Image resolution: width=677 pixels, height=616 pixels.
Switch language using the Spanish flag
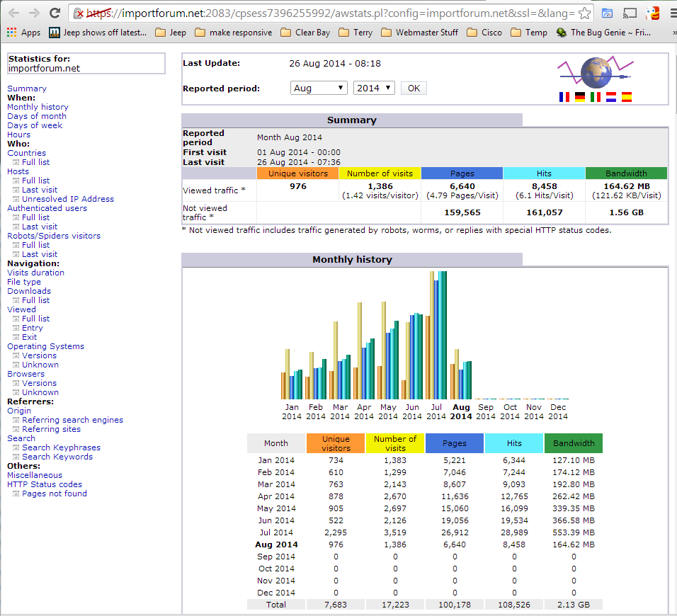pos(627,97)
